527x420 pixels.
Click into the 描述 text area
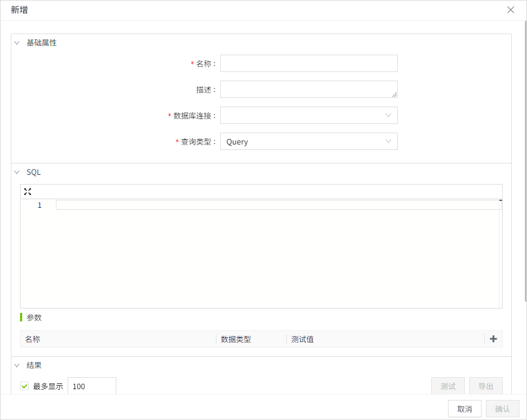tap(308, 89)
